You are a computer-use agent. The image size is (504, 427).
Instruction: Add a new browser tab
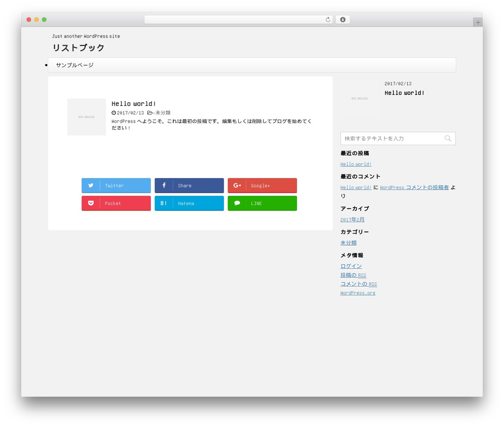(x=478, y=22)
